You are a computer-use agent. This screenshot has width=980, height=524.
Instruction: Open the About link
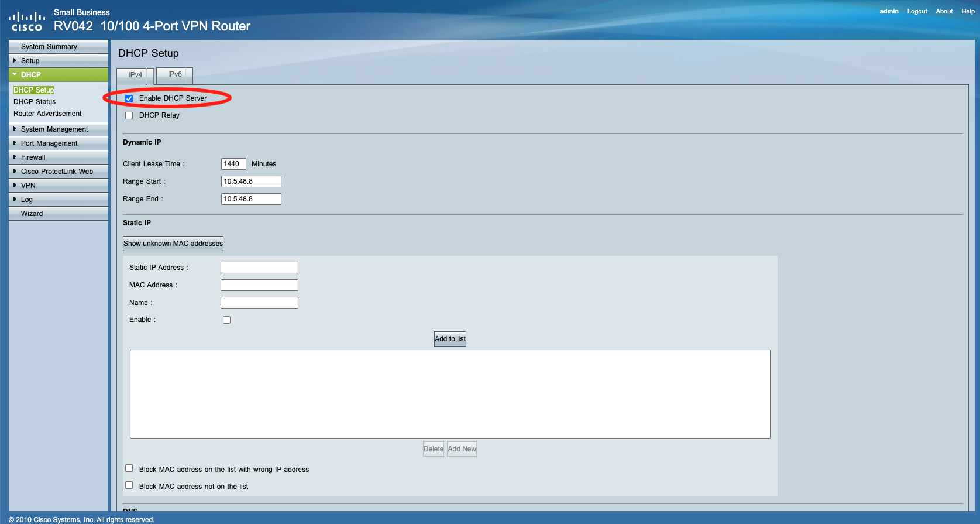click(x=944, y=12)
